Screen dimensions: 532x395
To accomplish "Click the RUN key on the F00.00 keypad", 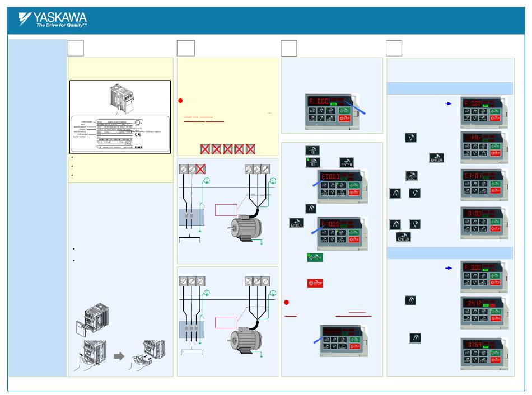I will (354, 185).
